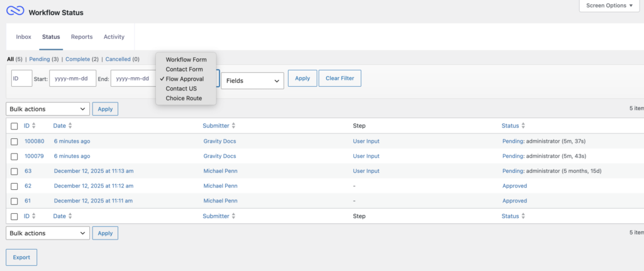Screen dimensions: 644x271
Task: Open entry ID 100080
Action: coord(35,141)
